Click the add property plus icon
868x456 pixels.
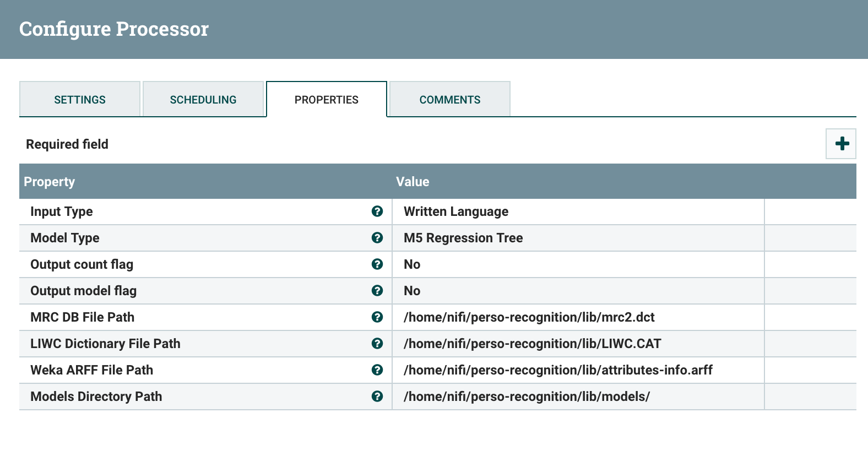(x=841, y=144)
